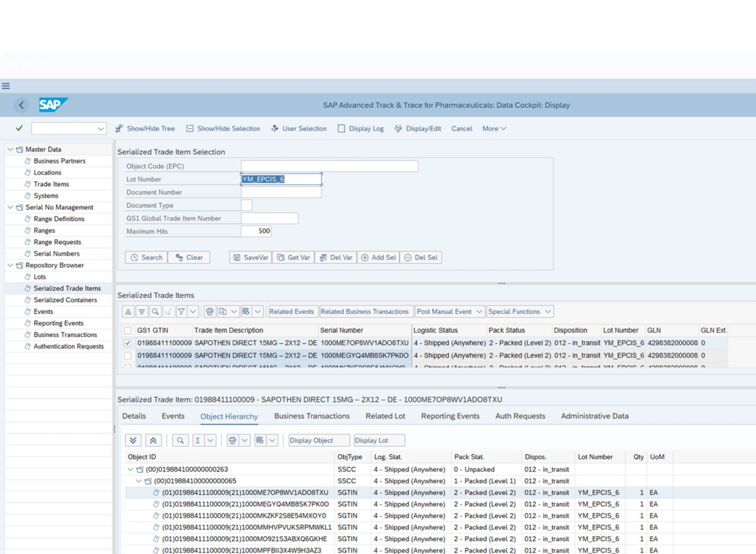The image size is (756, 554).
Task: Open the More menu in the toolbar
Action: pos(494,128)
